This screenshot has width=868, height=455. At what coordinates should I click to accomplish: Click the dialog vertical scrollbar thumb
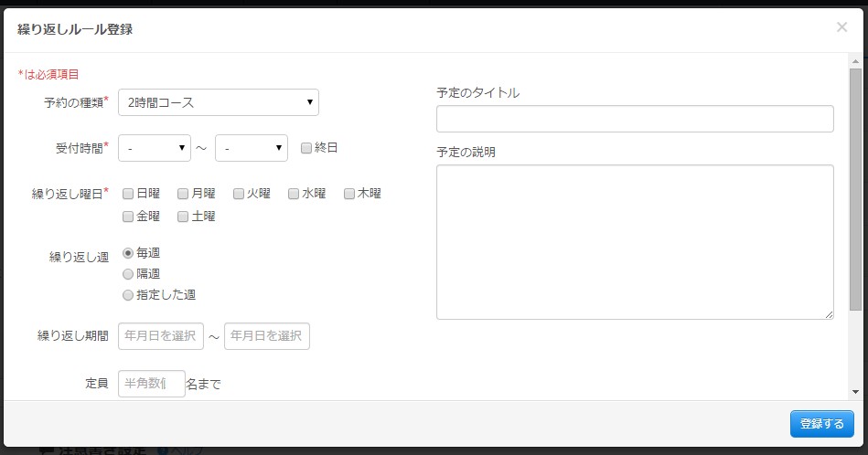855,189
